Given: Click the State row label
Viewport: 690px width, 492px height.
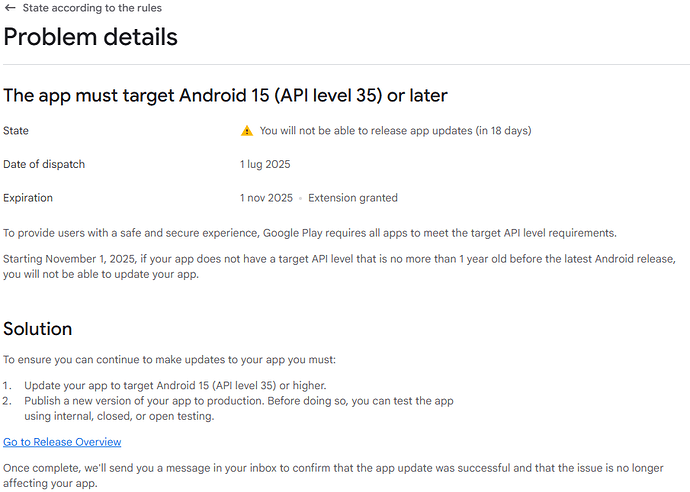Looking at the screenshot, I should pos(16,131).
